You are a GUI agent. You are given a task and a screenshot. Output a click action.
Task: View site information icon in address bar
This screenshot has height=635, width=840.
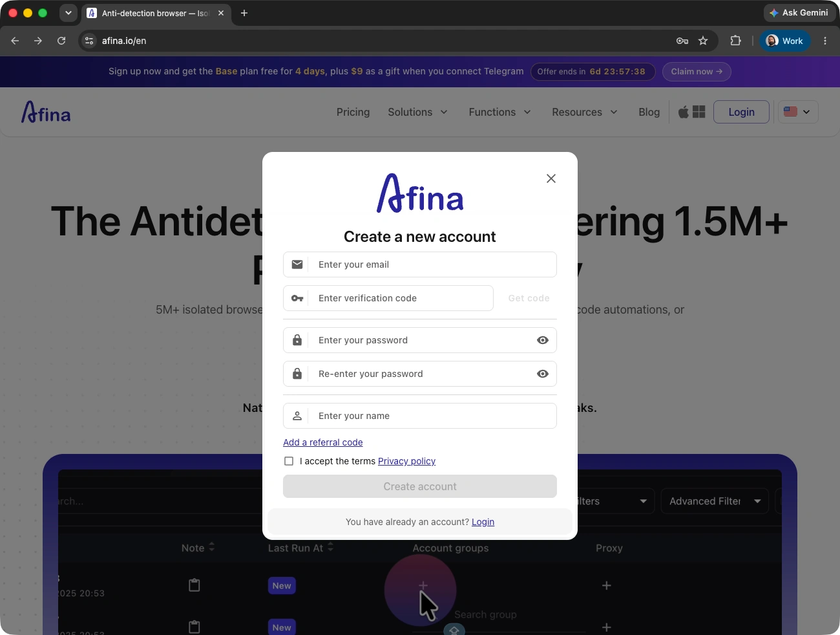[89, 41]
